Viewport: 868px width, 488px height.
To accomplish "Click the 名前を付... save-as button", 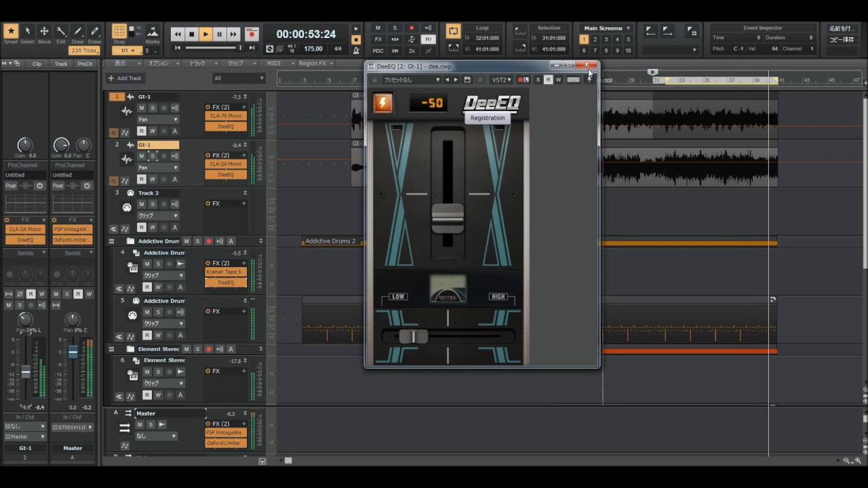I will tap(842, 28).
